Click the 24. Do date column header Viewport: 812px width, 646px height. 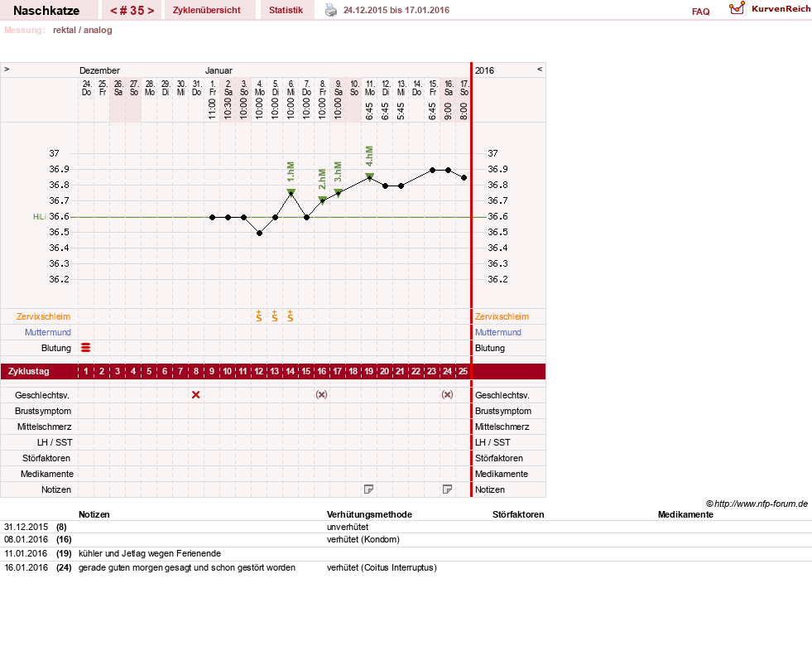point(86,88)
